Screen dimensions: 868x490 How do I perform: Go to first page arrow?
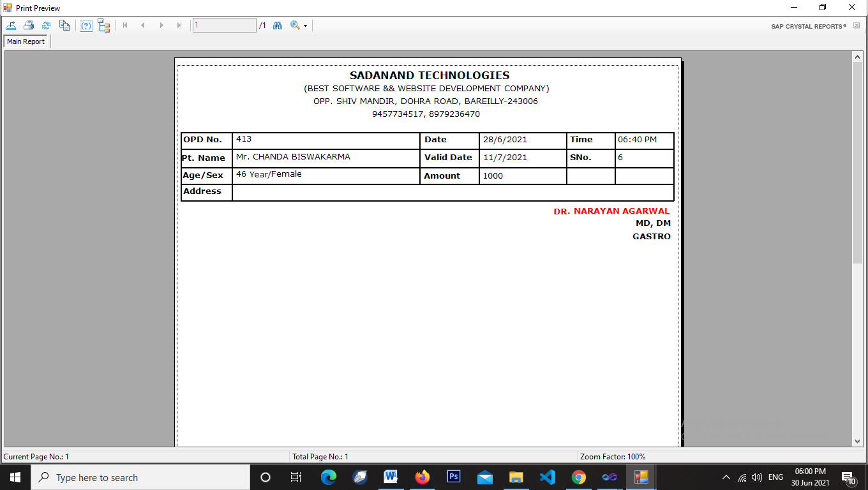pos(125,26)
